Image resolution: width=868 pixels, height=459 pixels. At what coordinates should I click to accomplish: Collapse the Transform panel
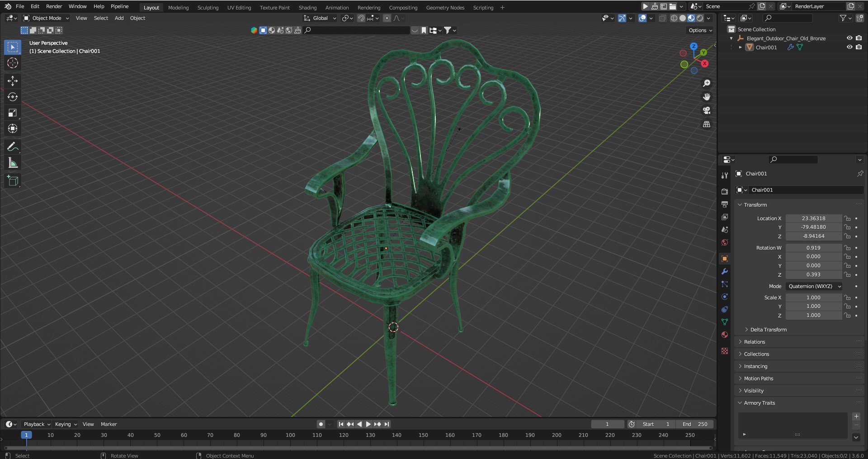click(755, 205)
